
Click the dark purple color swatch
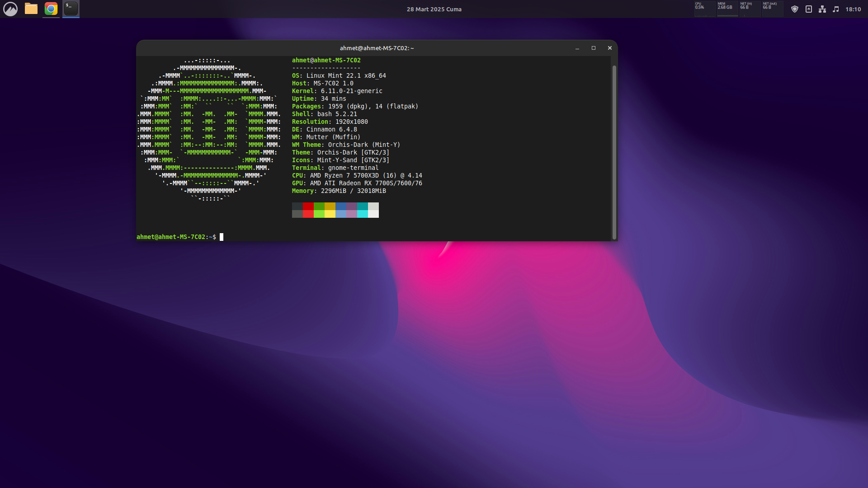point(352,206)
